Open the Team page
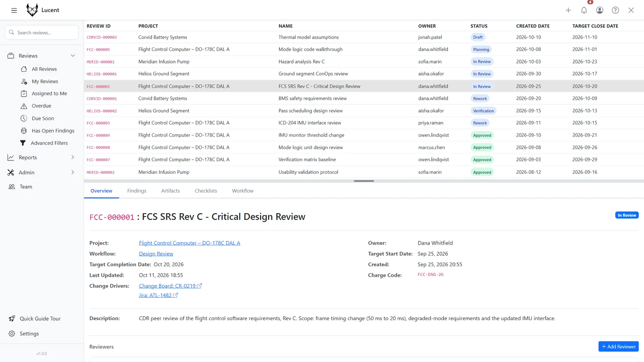This screenshot has height=362, width=644. pos(26,187)
